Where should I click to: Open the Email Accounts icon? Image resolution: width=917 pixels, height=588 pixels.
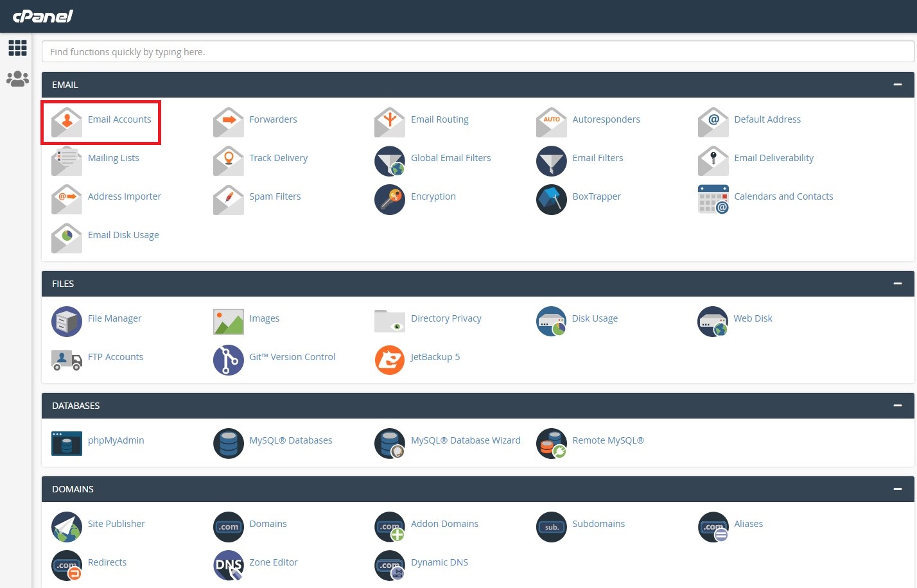tap(67, 122)
